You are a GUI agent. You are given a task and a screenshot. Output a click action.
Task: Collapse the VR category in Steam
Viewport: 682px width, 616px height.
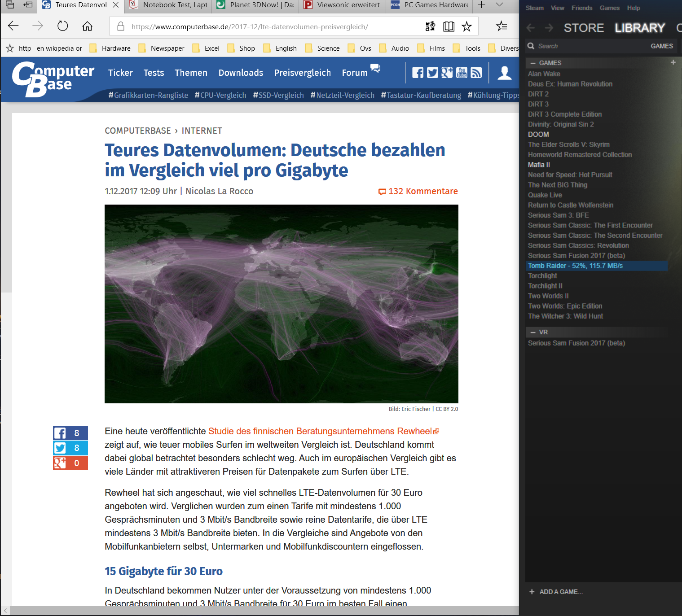click(x=533, y=332)
